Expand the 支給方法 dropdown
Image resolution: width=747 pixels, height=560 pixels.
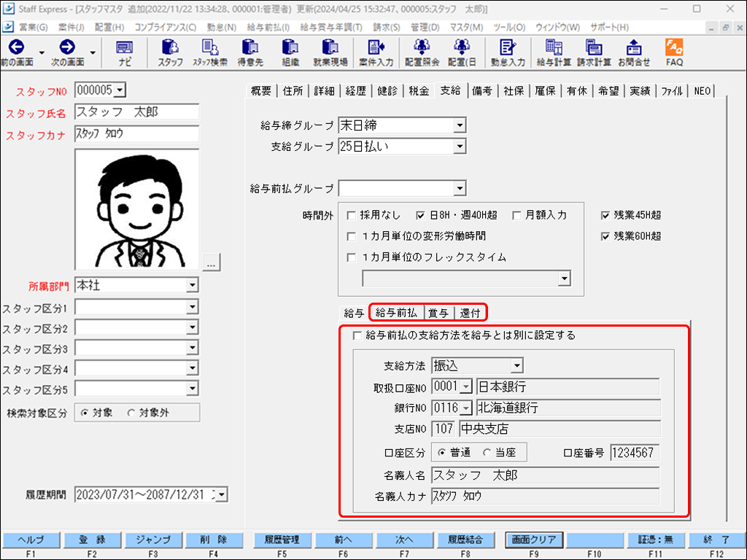tap(516, 365)
